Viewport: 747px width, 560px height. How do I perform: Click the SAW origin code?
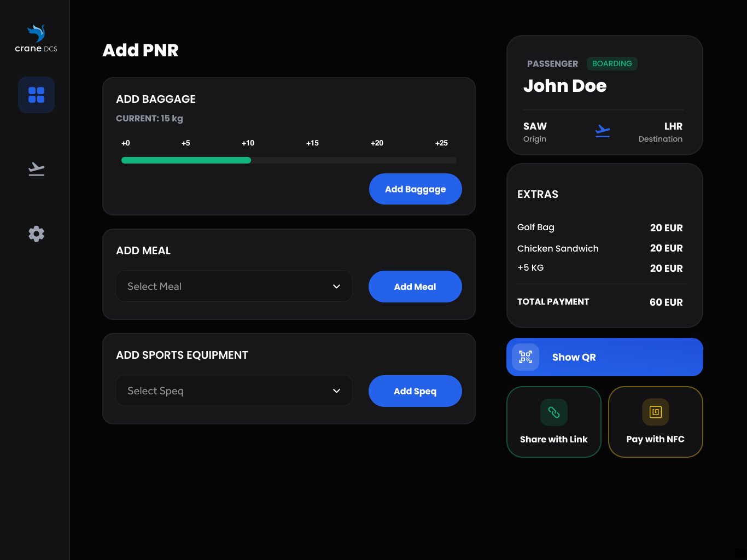pos(535,126)
